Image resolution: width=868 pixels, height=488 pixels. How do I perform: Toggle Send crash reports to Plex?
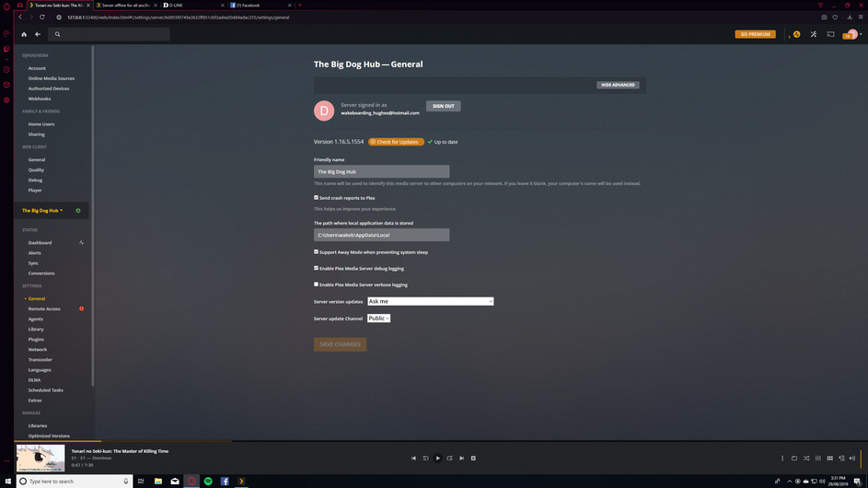316,197
